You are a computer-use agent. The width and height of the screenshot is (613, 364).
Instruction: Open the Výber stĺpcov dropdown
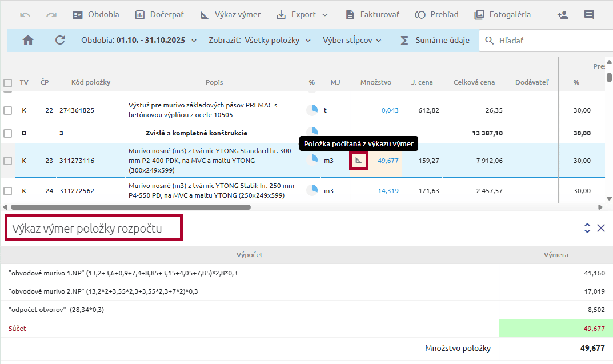click(x=352, y=41)
